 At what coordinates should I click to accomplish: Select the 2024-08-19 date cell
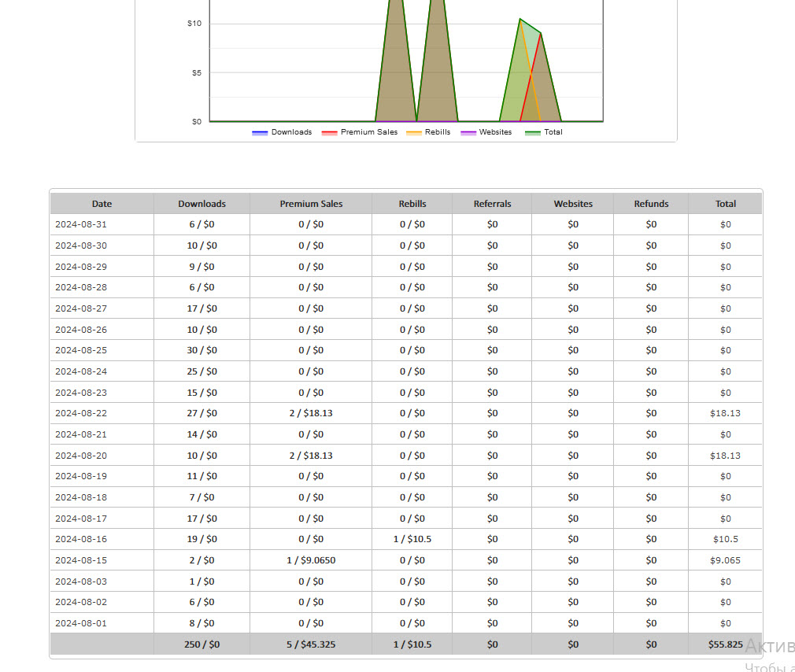[x=102, y=476]
